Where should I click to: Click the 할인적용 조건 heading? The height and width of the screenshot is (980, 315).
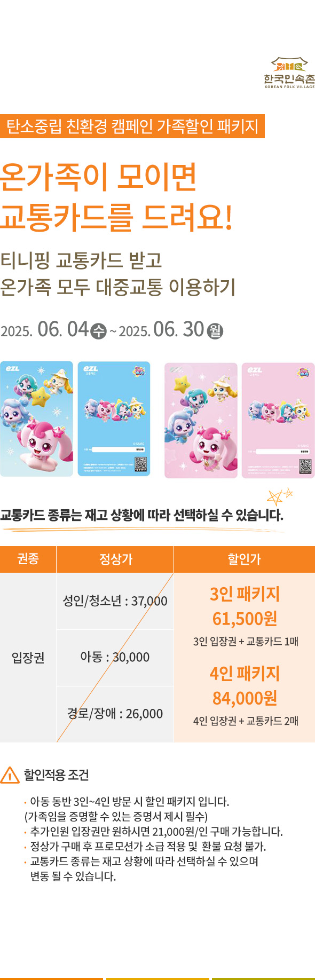pyautogui.click(x=56, y=774)
